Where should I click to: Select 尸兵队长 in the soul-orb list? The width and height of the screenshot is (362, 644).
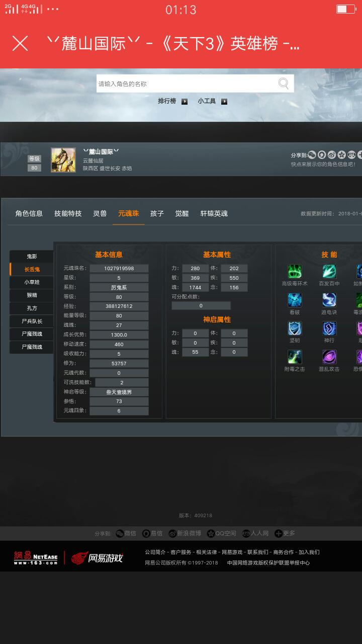[x=32, y=321]
